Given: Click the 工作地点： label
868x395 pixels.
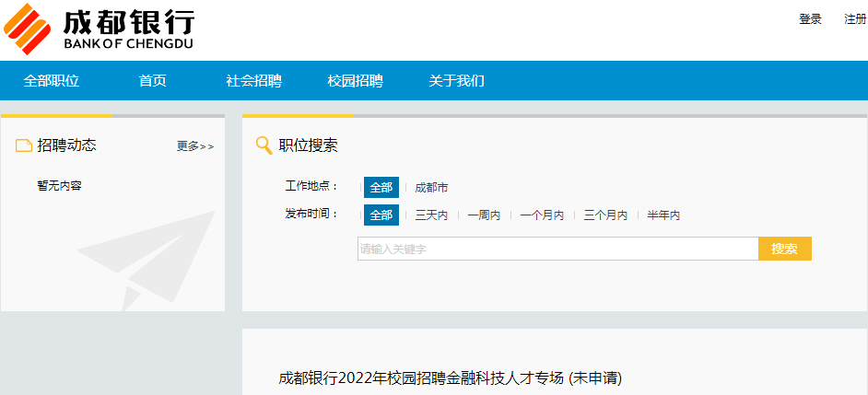Looking at the screenshot, I should point(311,186).
